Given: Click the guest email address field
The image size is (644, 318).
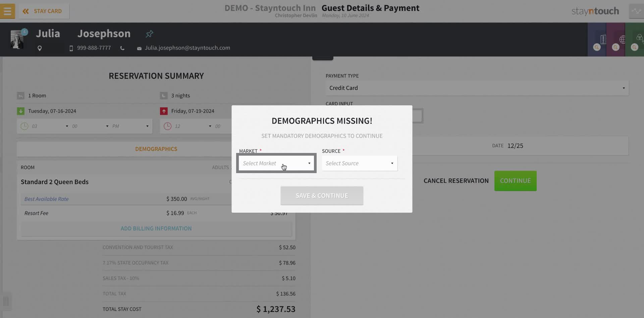Looking at the screenshot, I should (x=187, y=48).
